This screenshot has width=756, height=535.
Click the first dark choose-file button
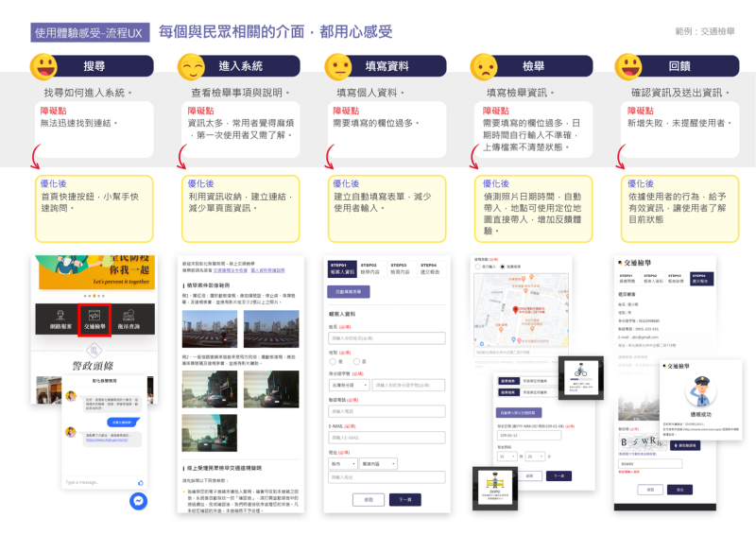coord(508,381)
